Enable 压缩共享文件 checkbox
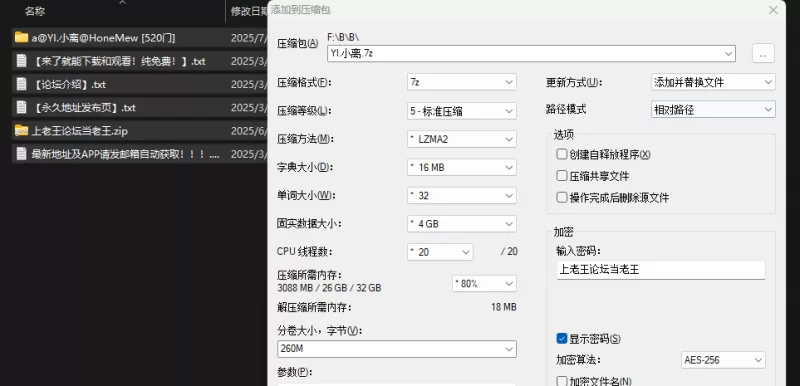800x386 pixels. tap(562, 176)
